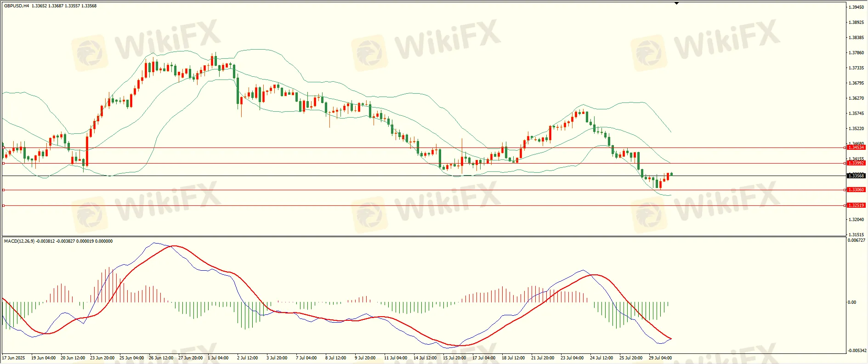The height and width of the screenshot is (364, 868).
Task: Click the 26 Jun 12:00 time label
Action: pyautogui.click(x=161, y=358)
